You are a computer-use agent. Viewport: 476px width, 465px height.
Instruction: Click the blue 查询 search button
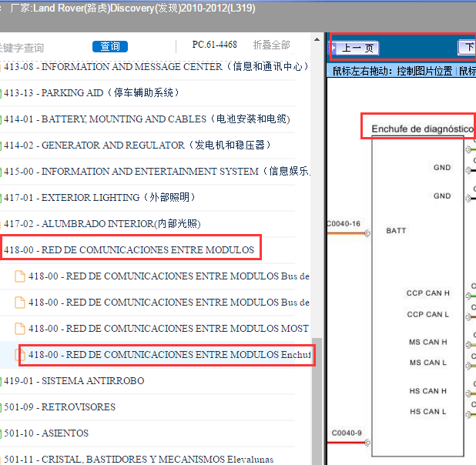click(x=110, y=46)
